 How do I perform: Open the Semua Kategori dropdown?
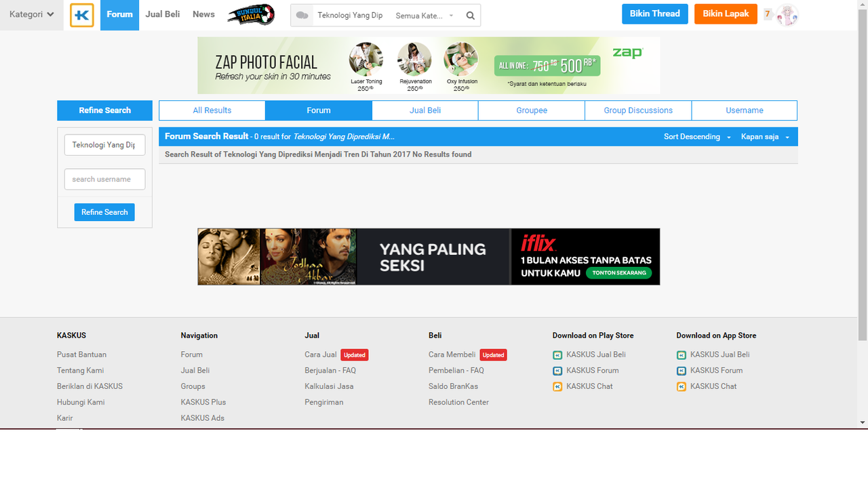coord(425,16)
